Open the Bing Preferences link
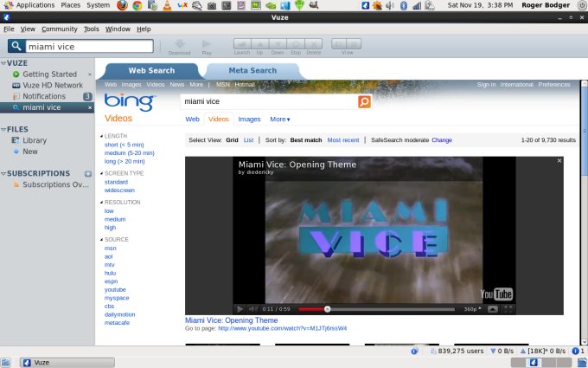Image resolution: width=588 pixels, height=368 pixels. tap(554, 85)
